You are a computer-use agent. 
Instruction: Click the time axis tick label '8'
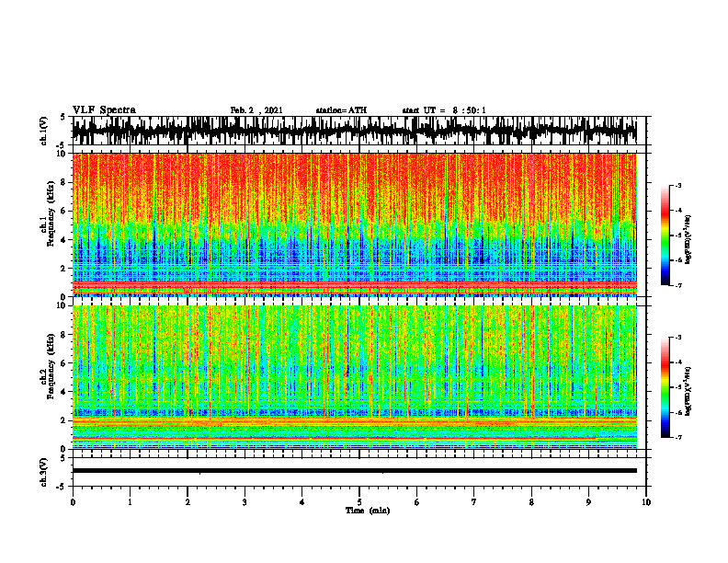(x=531, y=502)
